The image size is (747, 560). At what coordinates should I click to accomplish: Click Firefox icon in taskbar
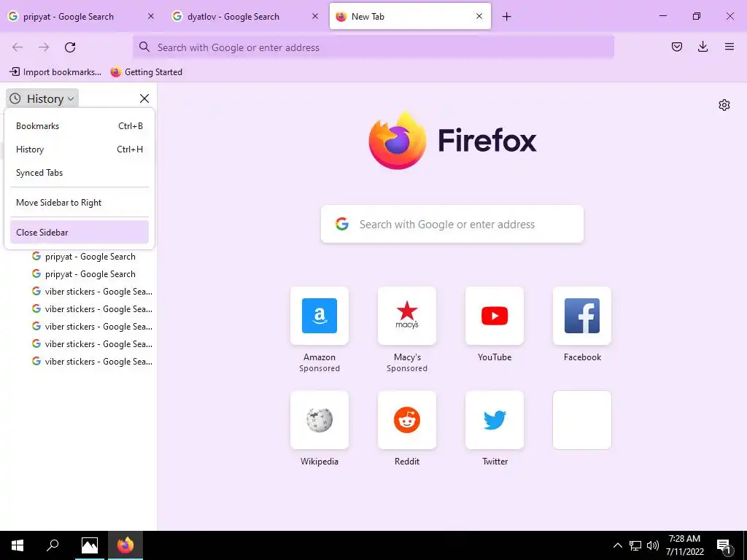point(125,545)
